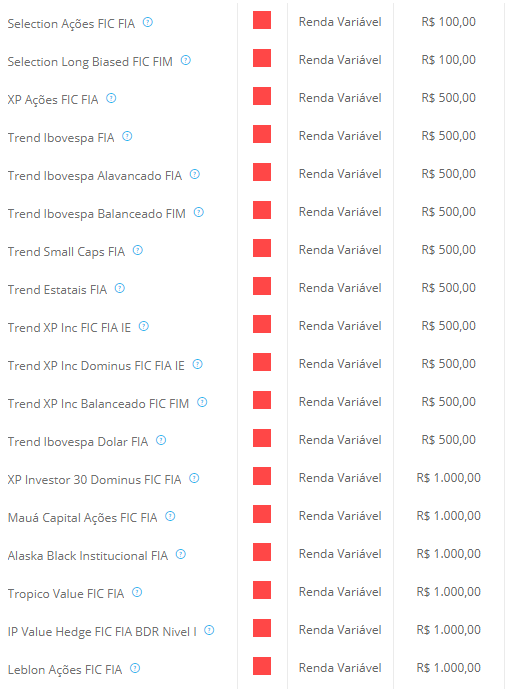Screen dimensions: 506x689
Task: Show info for Leblon Ações FIC FIA
Action: [x=135, y=668]
